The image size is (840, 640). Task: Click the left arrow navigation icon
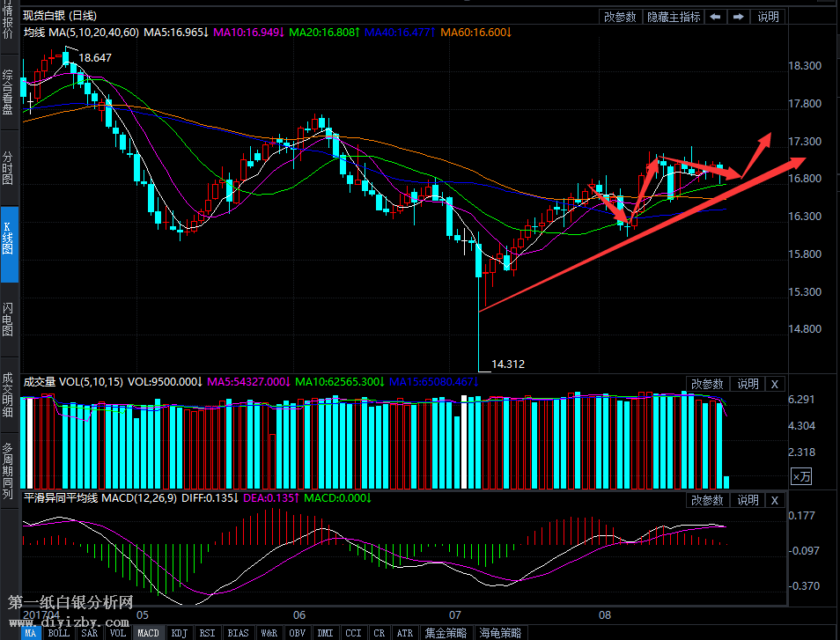[x=716, y=16]
